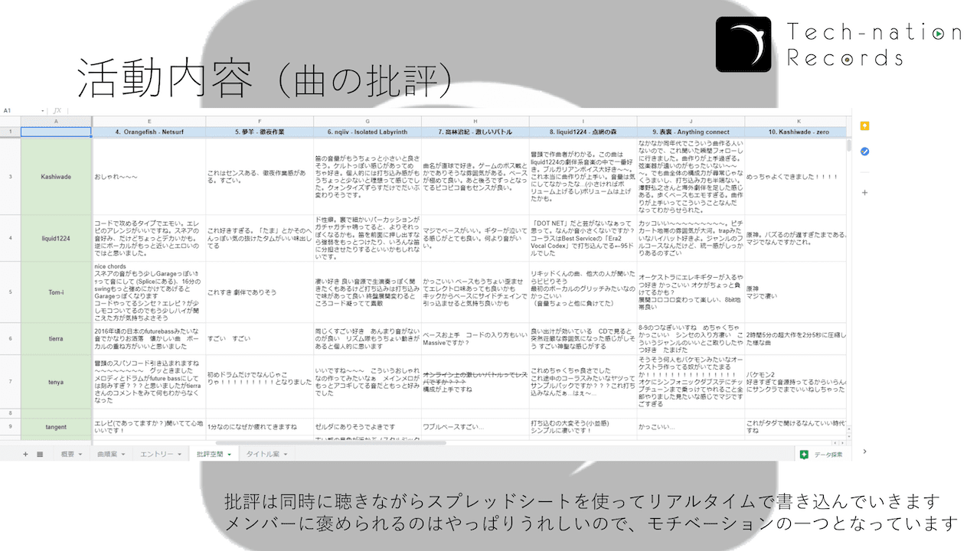Screen dimensions: 980x551
Task: Open the タイトル案 tab dropdown arrow
Action: pyautogui.click(x=286, y=454)
